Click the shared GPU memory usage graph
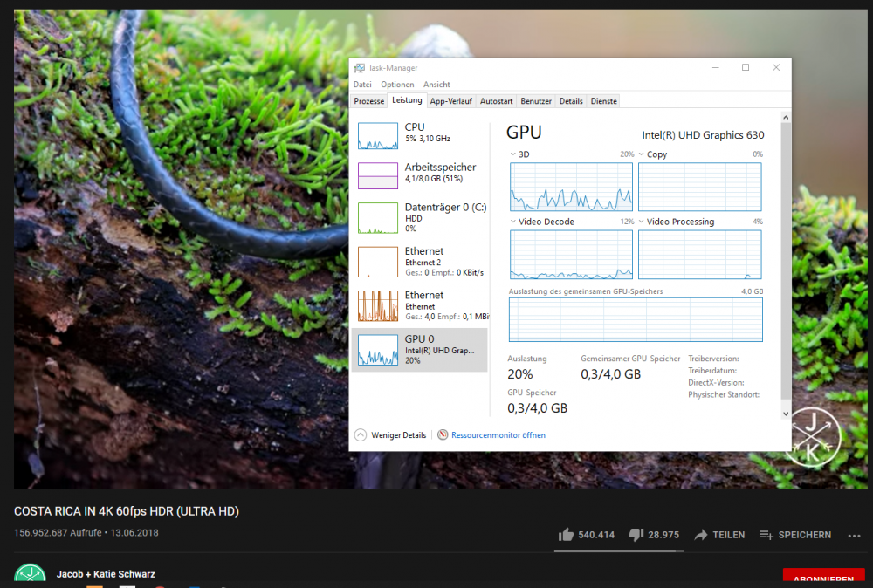 click(636, 319)
